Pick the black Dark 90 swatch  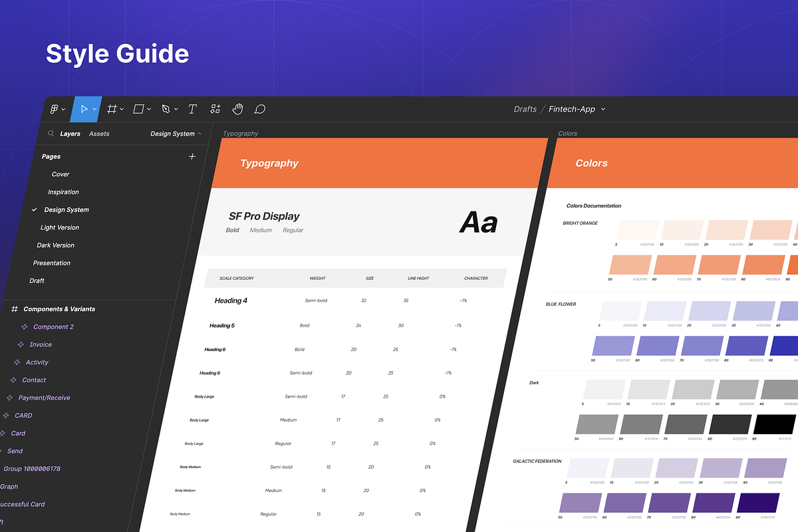[774, 424]
